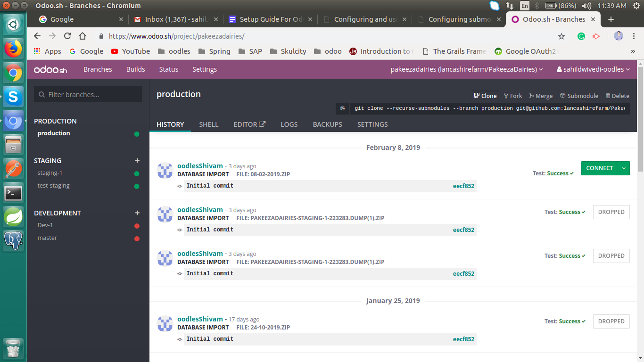This screenshot has width=644, height=362.
Task: Go to the browser home page
Action: click(x=83, y=36)
